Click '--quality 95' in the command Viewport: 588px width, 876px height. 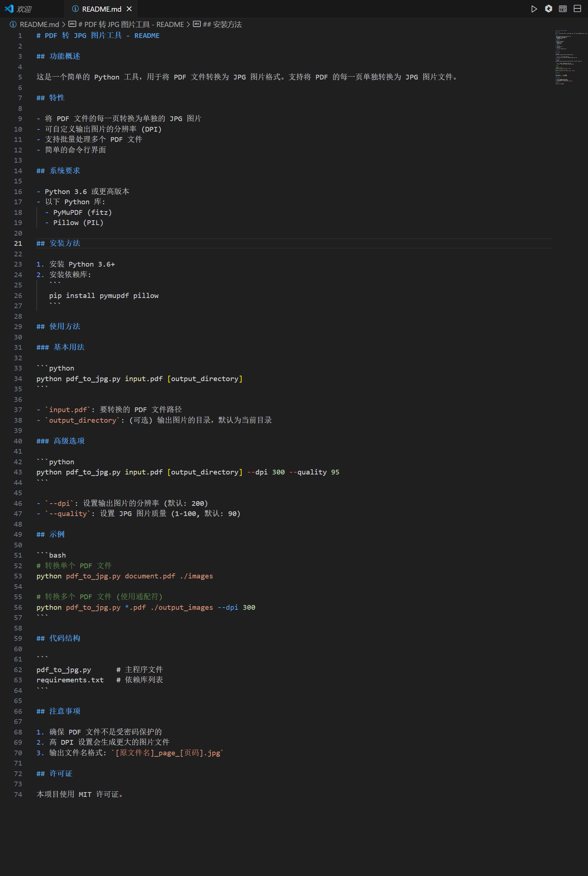point(314,472)
